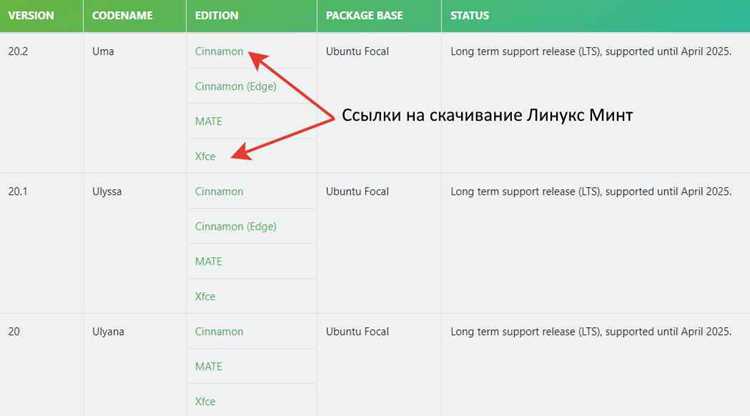This screenshot has width=750, height=416.
Task: Select the codename 'Ulyssa'
Action: click(x=107, y=191)
